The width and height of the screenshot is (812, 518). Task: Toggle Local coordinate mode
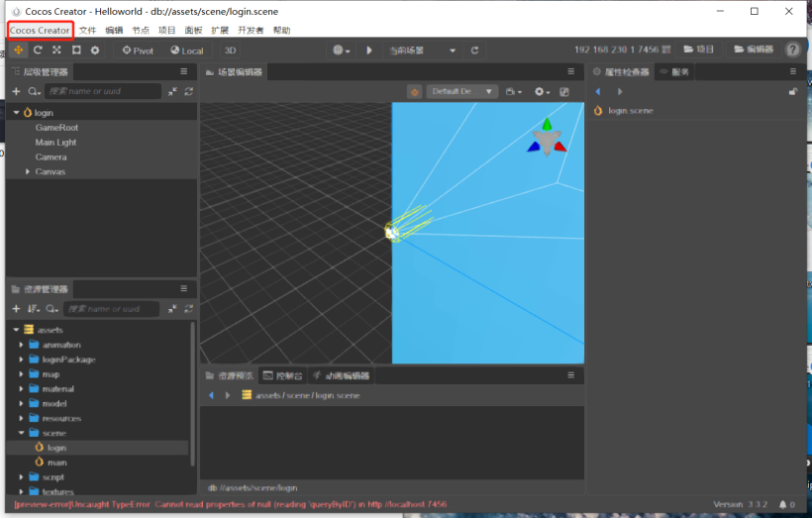point(187,51)
